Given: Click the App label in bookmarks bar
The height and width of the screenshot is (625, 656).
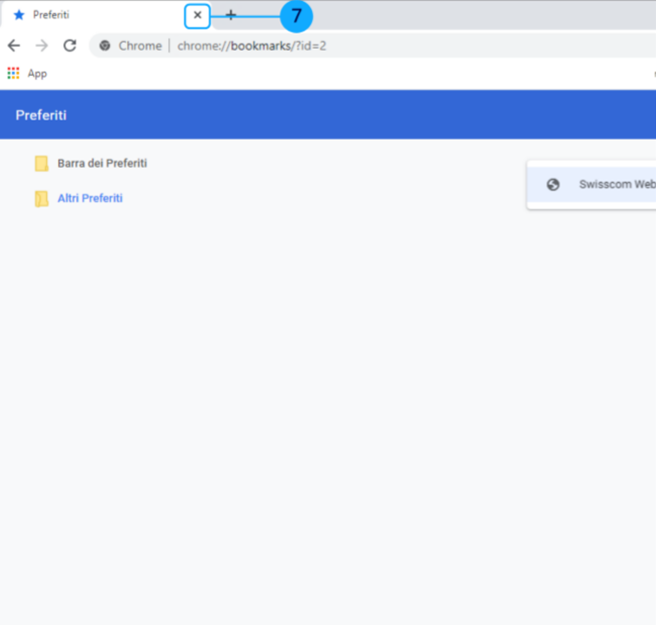Looking at the screenshot, I should click(37, 73).
